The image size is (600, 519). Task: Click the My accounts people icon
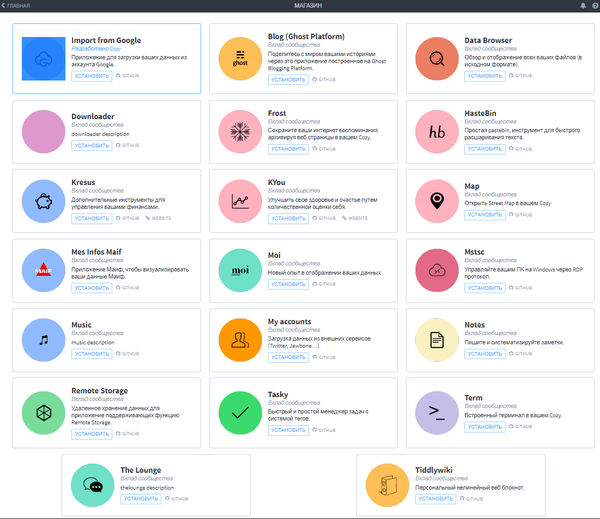240,340
